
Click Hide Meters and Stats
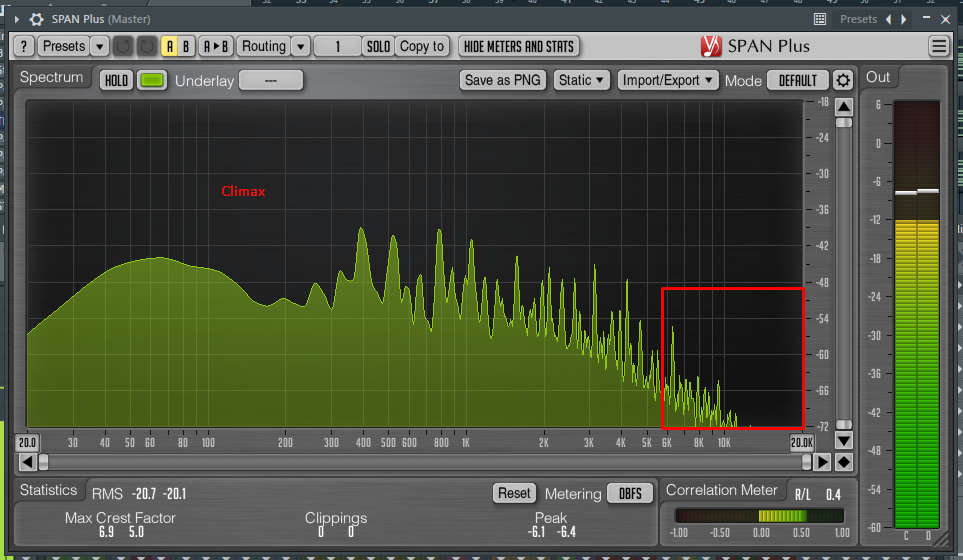pyautogui.click(x=518, y=46)
